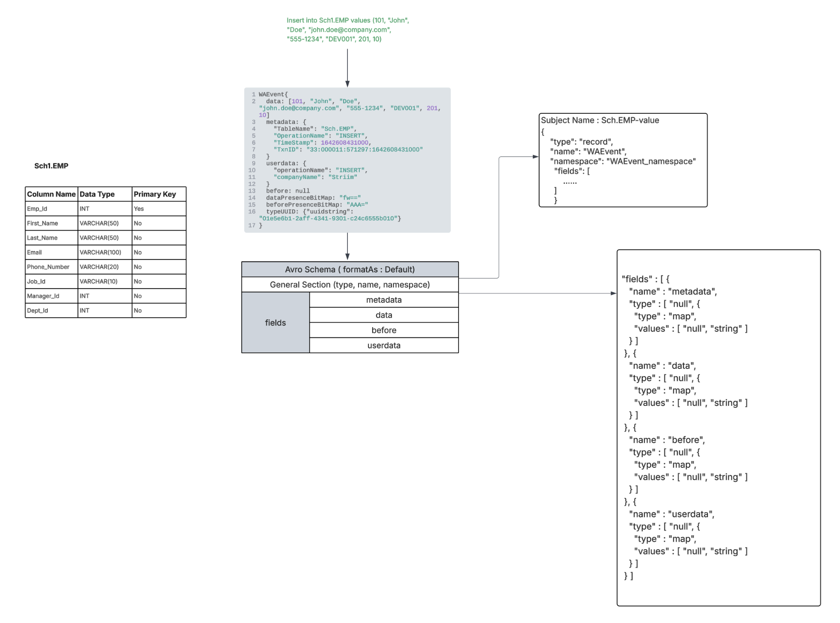Click the metadata field row
Viewport: 840px width, 623px height.
tap(383, 300)
